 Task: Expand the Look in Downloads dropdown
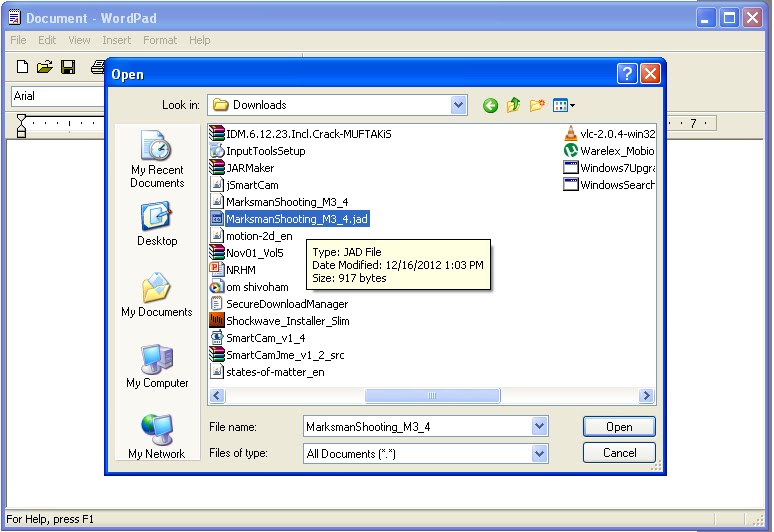point(459,105)
